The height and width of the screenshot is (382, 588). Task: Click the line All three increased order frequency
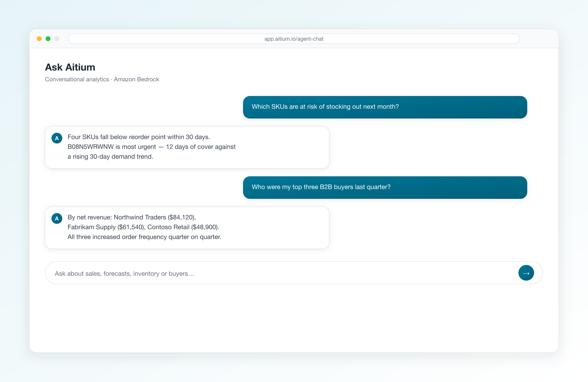pyautogui.click(x=144, y=237)
